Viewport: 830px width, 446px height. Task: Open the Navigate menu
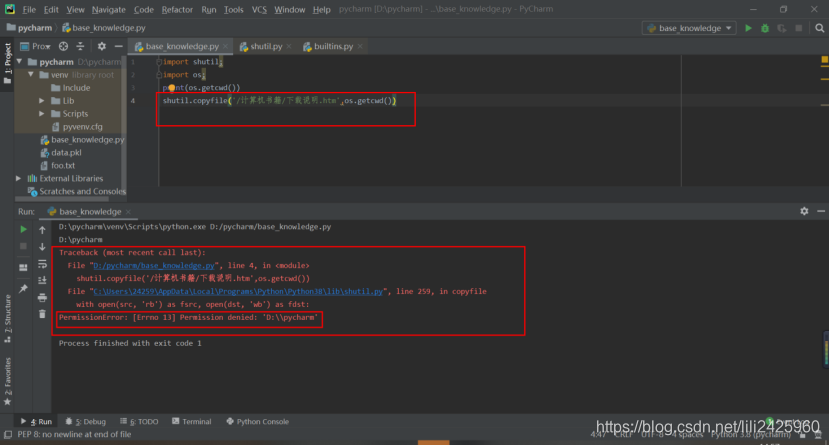(109, 10)
